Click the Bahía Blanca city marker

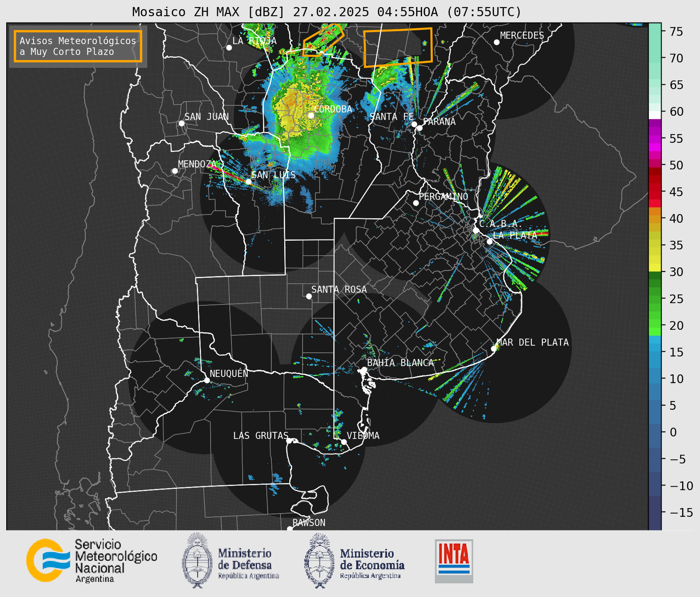[x=364, y=369]
